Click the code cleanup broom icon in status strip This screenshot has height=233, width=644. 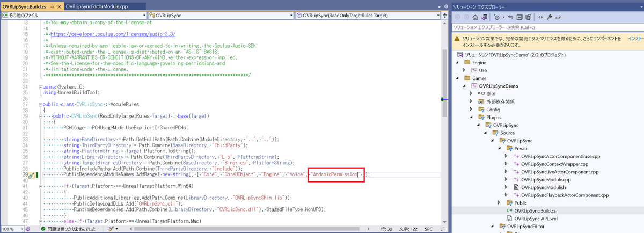pyautogui.click(x=111, y=229)
